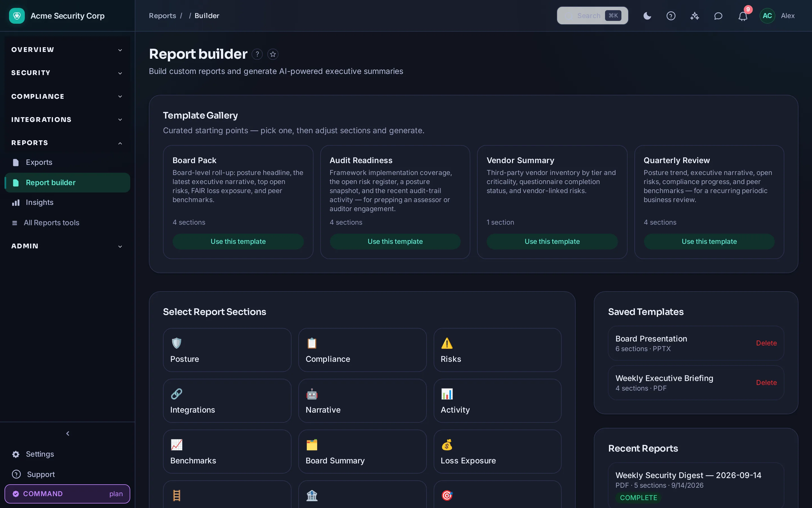Viewport: 812px width, 508px height.
Task: Select the Benchmarks section card
Action: coord(227,451)
